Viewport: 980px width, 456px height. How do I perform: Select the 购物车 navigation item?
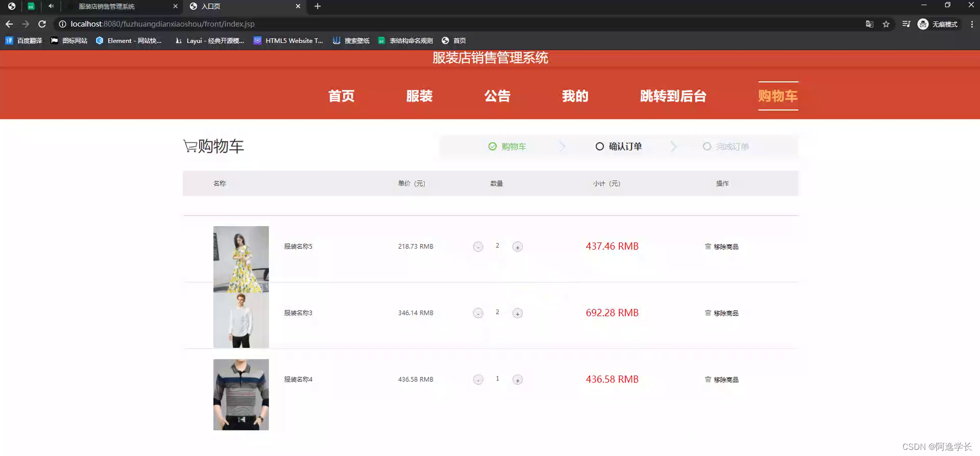tap(778, 96)
